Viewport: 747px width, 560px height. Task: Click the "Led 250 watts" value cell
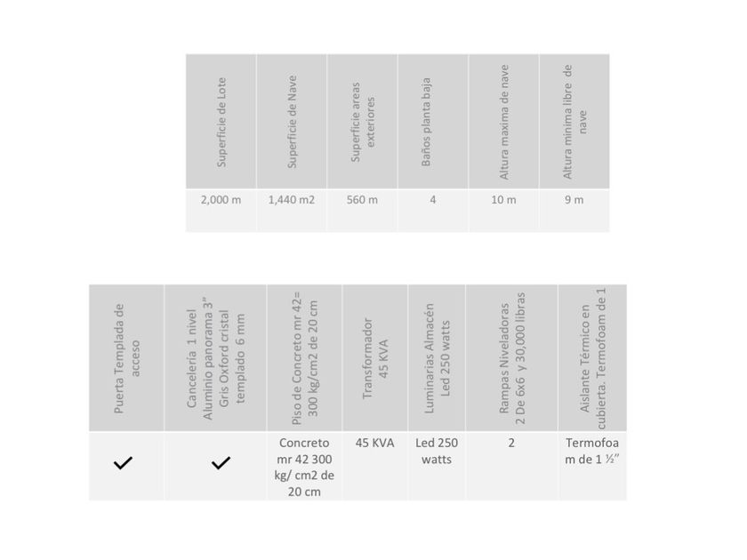pos(437,451)
